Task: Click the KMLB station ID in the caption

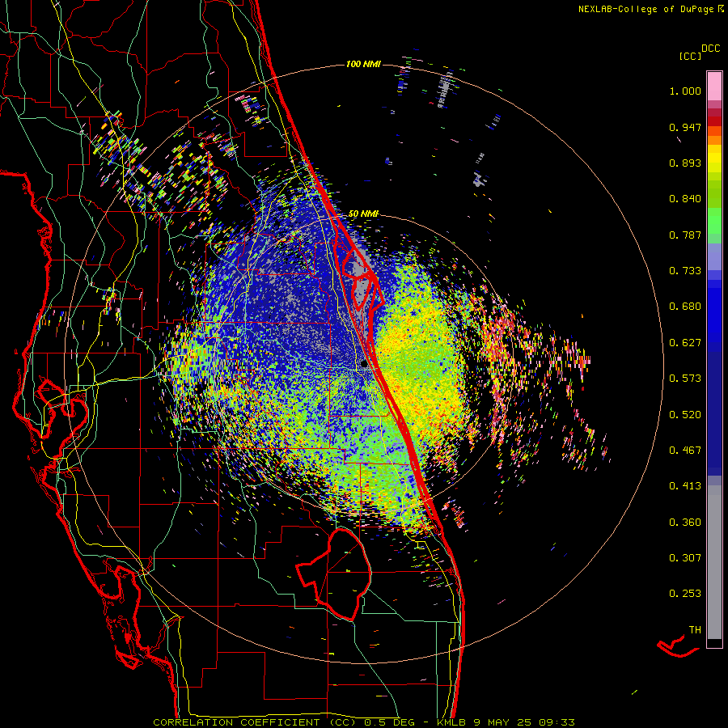Action: click(453, 722)
